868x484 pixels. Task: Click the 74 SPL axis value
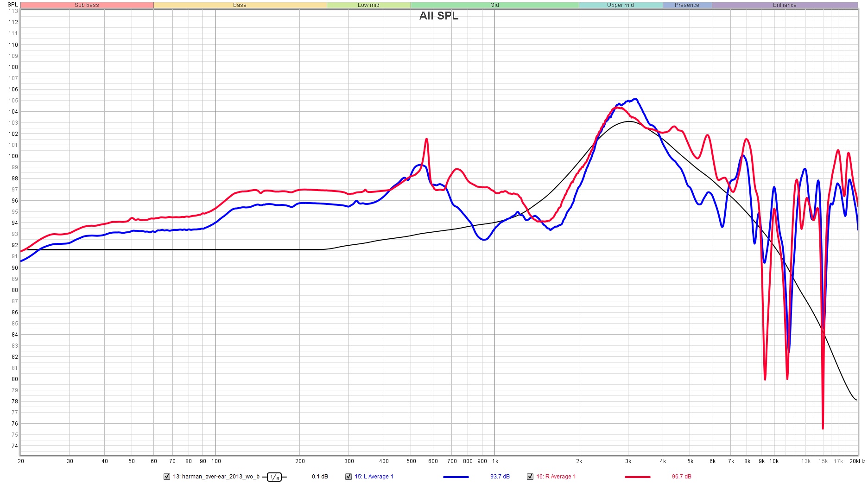point(15,446)
